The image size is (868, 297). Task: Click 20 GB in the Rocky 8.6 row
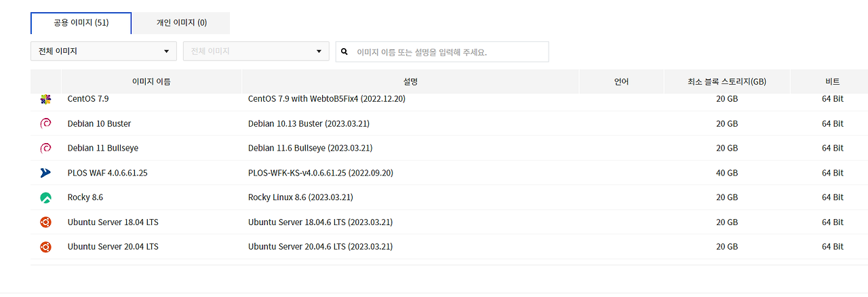point(727,197)
